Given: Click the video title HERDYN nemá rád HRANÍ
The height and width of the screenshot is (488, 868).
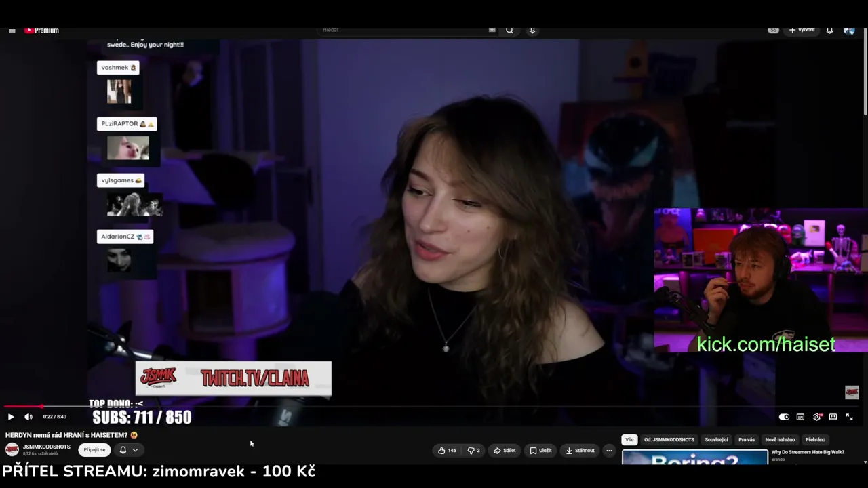Looking at the screenshot, I should click(x=71, y=435).
